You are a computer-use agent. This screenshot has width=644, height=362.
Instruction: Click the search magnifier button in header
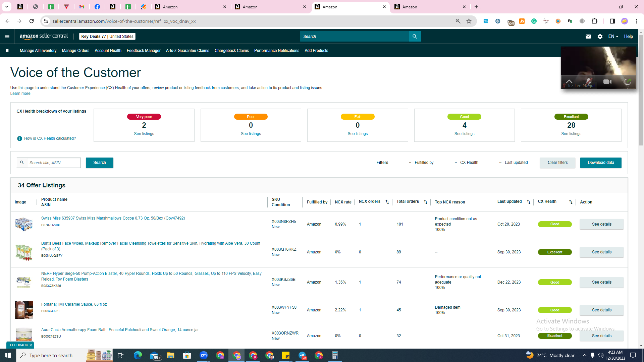415,37
